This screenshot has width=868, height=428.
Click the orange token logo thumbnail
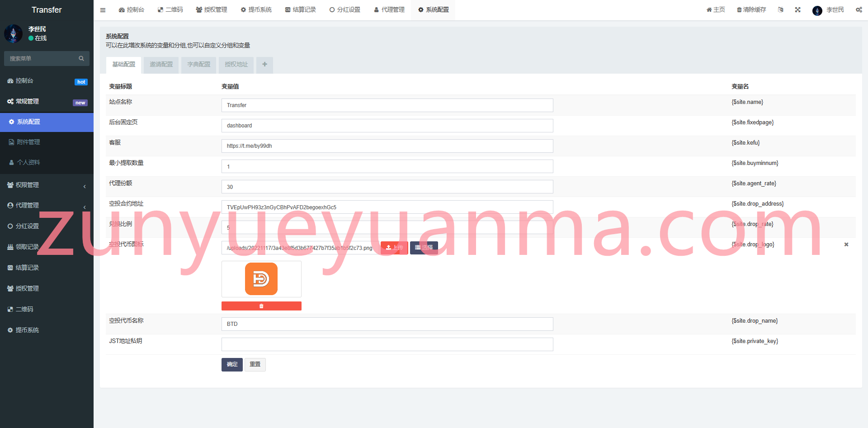[261, 279]
